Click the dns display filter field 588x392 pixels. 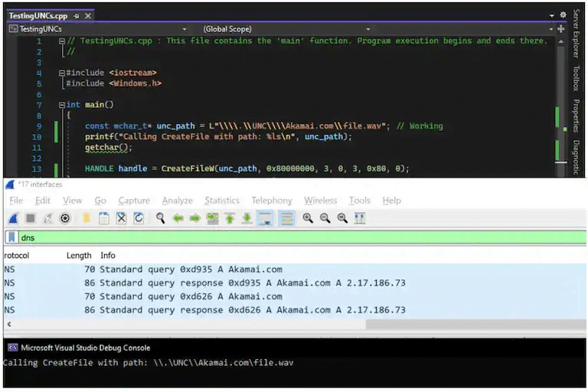(302, 237)
